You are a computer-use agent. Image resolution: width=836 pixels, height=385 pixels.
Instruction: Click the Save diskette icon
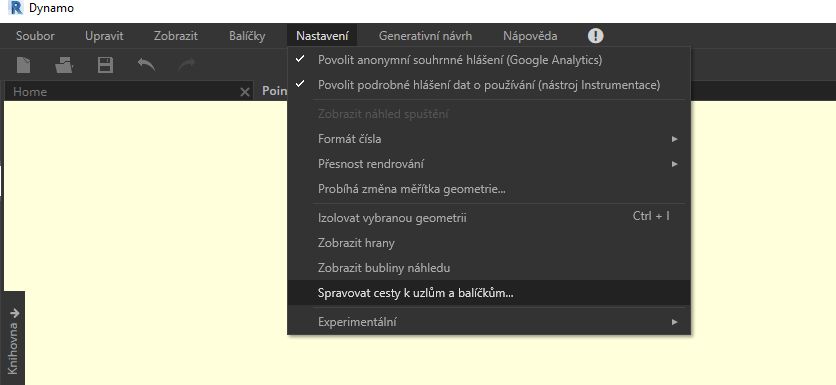[x=106, y=65]
